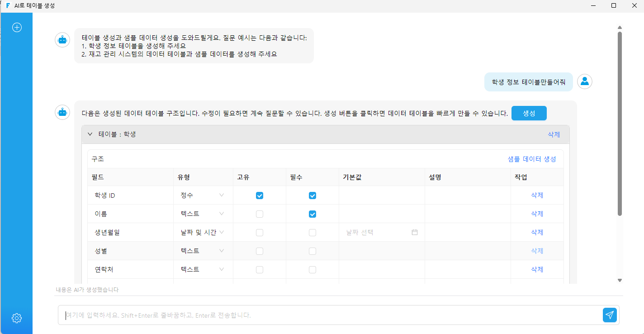Click bot avatar beside generated table message
The height and width of the screenshot is (334, 644).
(x=62, y=112)
